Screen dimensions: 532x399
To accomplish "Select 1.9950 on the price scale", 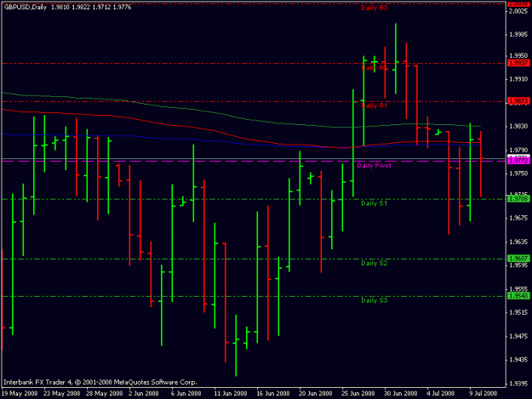I will coord(518,55).
